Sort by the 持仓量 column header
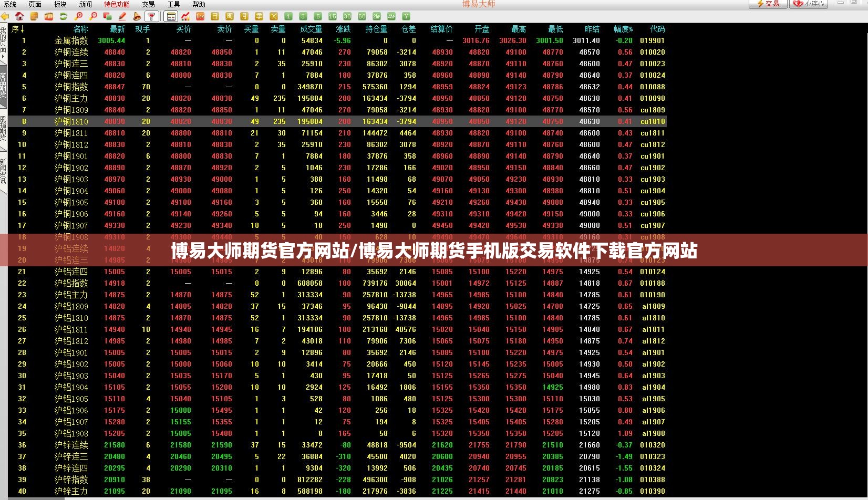The image size is (868, 500). (376, 29)
